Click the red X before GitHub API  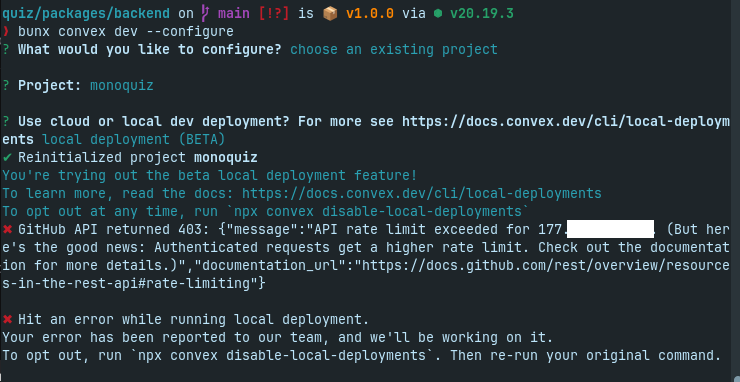pyautogui.click(x=7, y=229)
